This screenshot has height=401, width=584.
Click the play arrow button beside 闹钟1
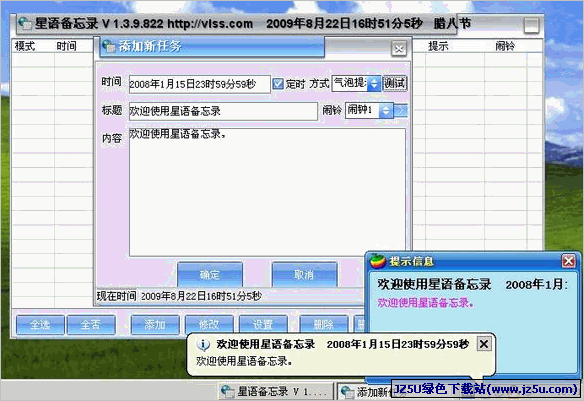click(401, 111)
